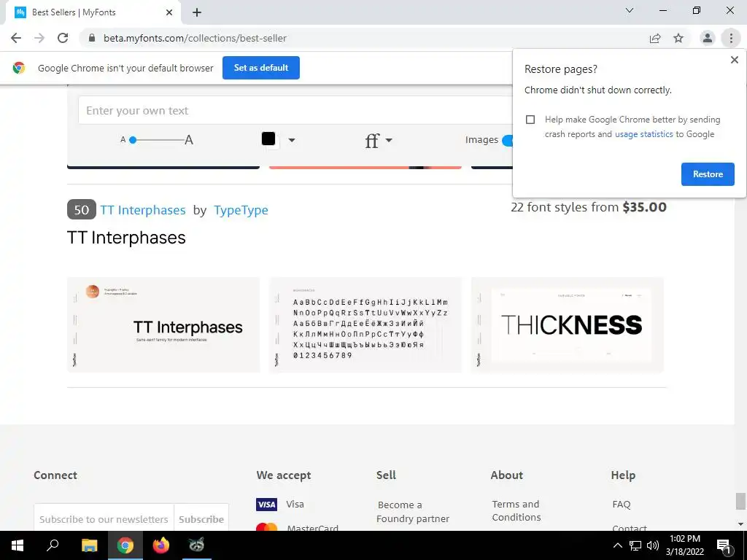Expand the color picker dropdown arrow
The image size is (747, 560).
[x=292, y=140]
